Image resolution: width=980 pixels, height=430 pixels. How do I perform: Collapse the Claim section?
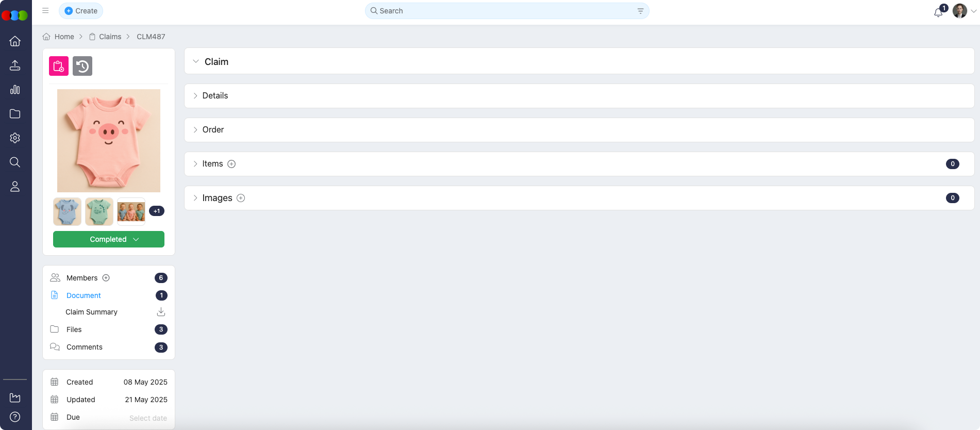point(196,61)
